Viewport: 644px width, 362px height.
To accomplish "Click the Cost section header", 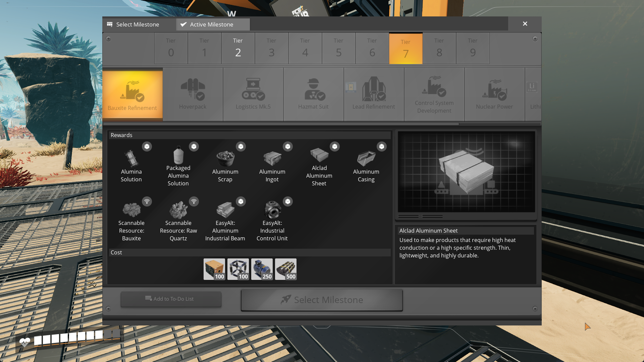I will click(250, 252).
